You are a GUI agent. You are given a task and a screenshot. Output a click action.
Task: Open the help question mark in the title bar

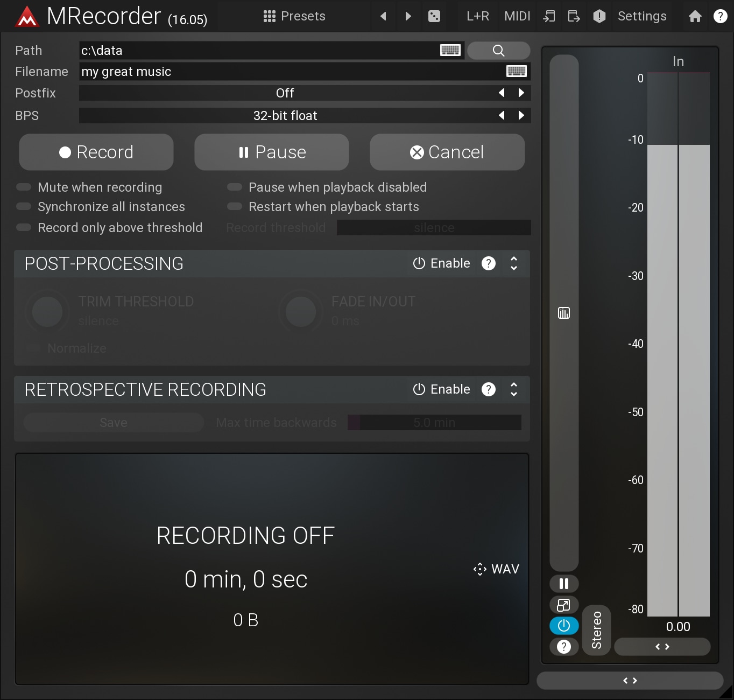tap(721, 16)
